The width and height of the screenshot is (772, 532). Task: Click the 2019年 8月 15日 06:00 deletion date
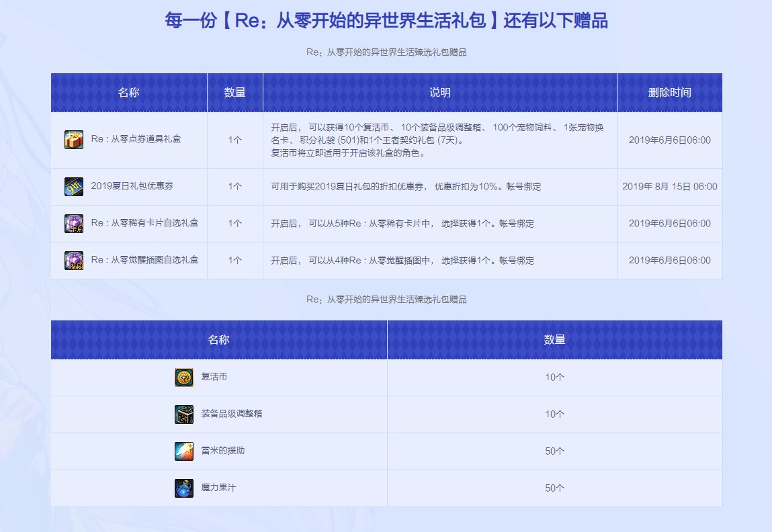[x=669, y=187]
